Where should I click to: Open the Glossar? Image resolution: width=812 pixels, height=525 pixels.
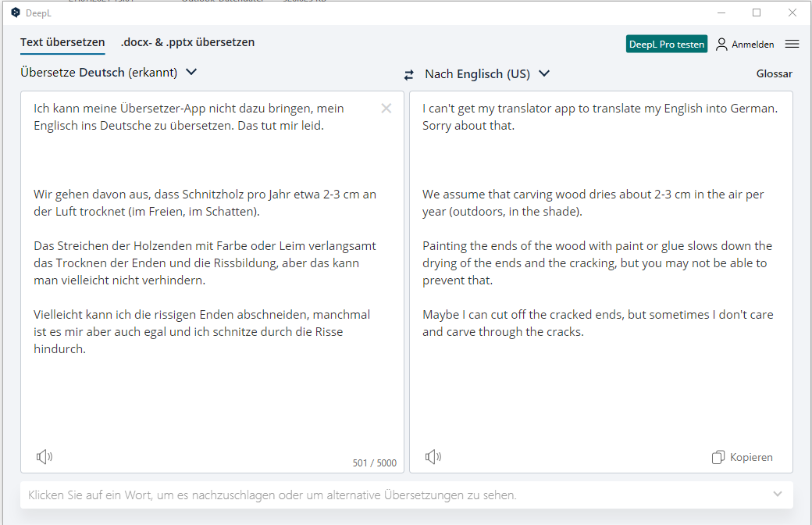pos(775,73)
